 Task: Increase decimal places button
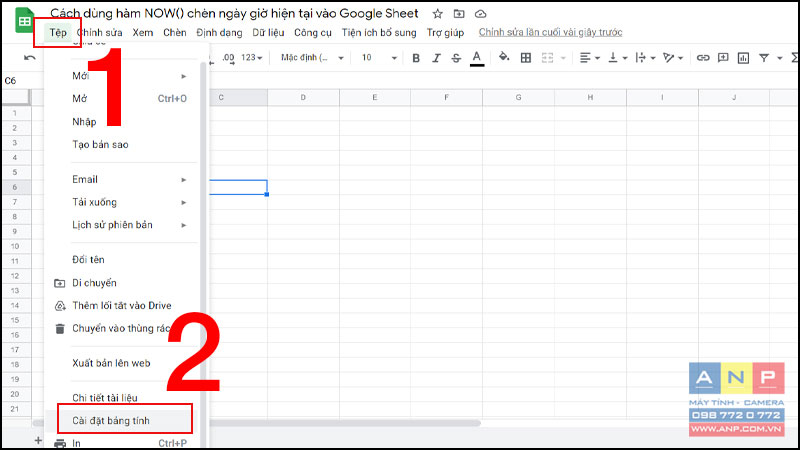click(x=229, y=58)
